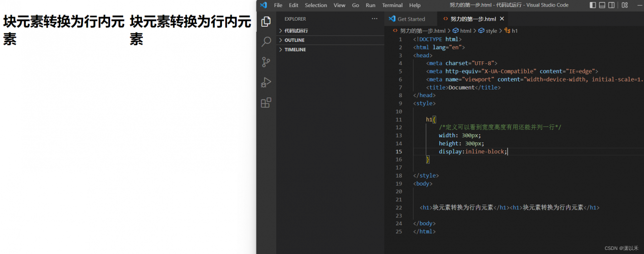Click the title Document code line
Image resolution: width=644 pixels, height=254 pixels.
(x=463, y=88)
